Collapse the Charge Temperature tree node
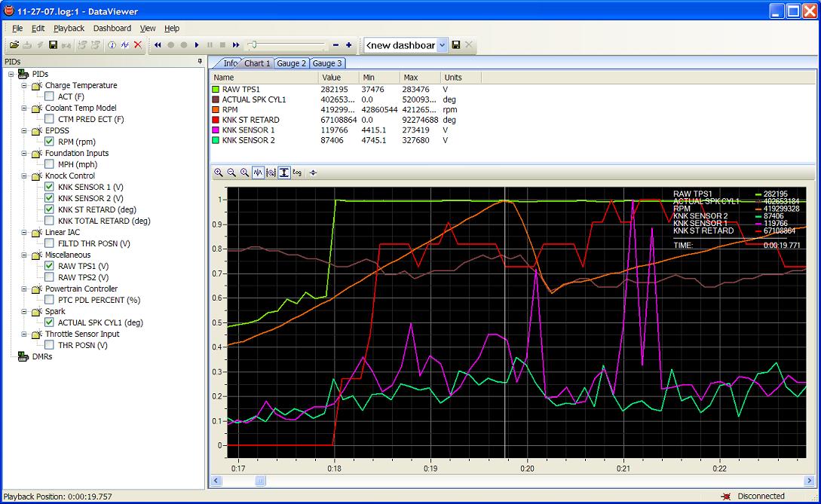Image resolution: width=821 pixels, height=504 pixels. tap(24, 85)
